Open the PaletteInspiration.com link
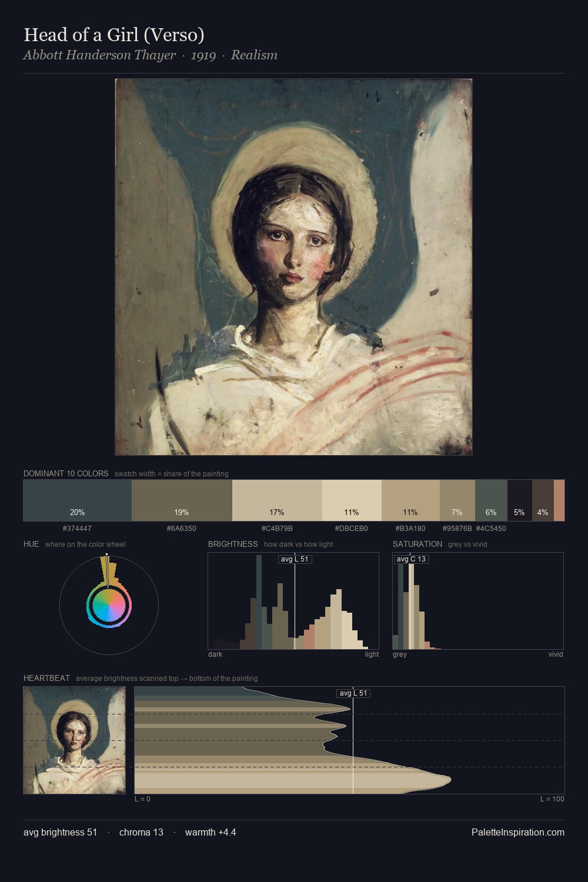Viewport: 588px width, 882px height. point(518,832)
